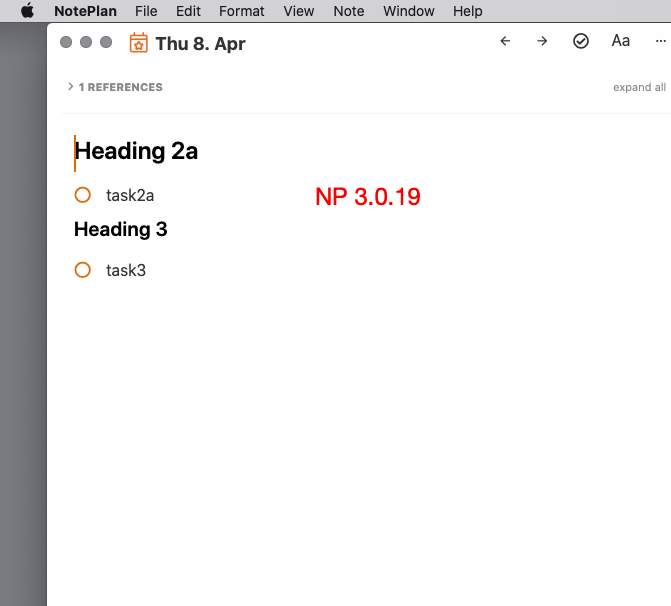Click the Thu 8. Apr note title

tap(200, 44)
